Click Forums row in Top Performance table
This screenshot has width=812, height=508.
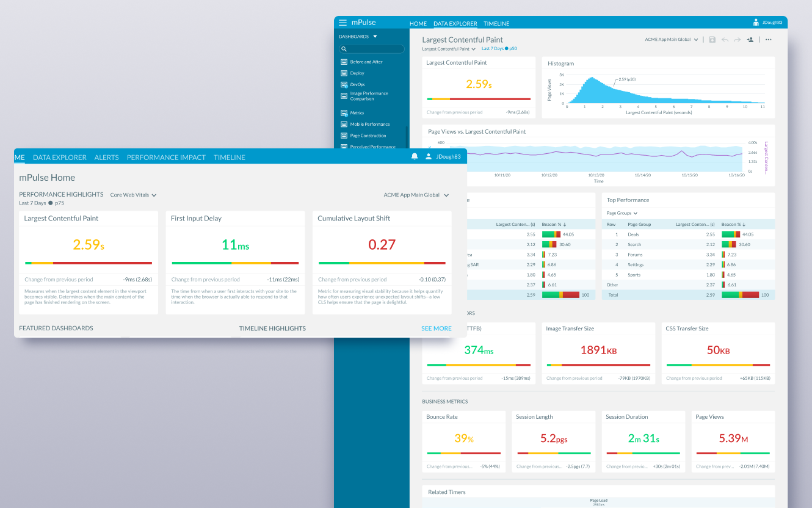(x=688, y=255)
